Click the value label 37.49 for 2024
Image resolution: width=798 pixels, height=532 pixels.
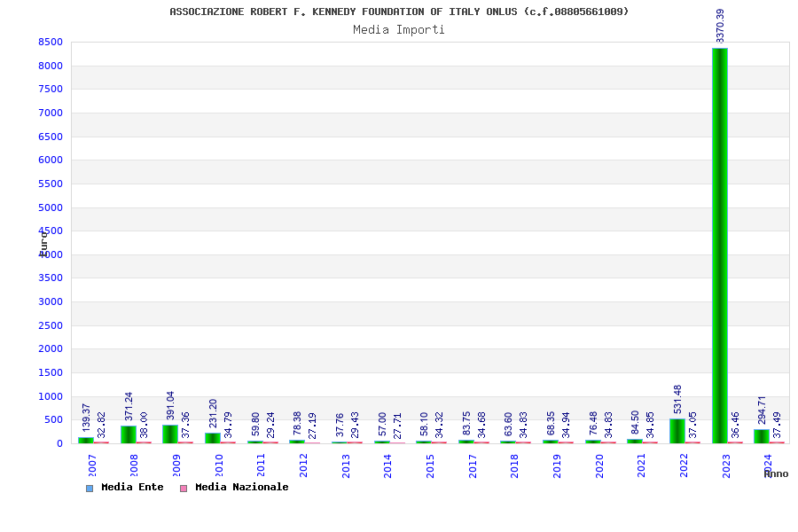point(777,425)
